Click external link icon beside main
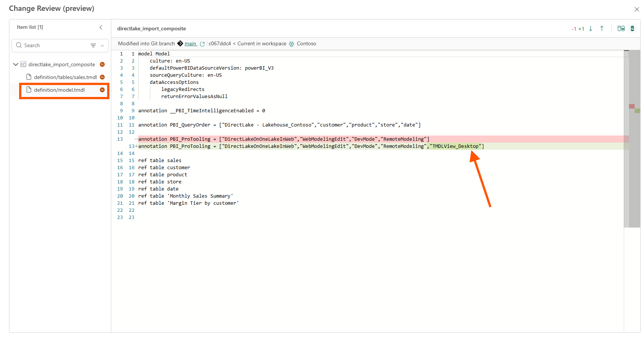Image resolution: width=644 pixels, height=341 pixels. pyautogui.click(x=202, y=44)
